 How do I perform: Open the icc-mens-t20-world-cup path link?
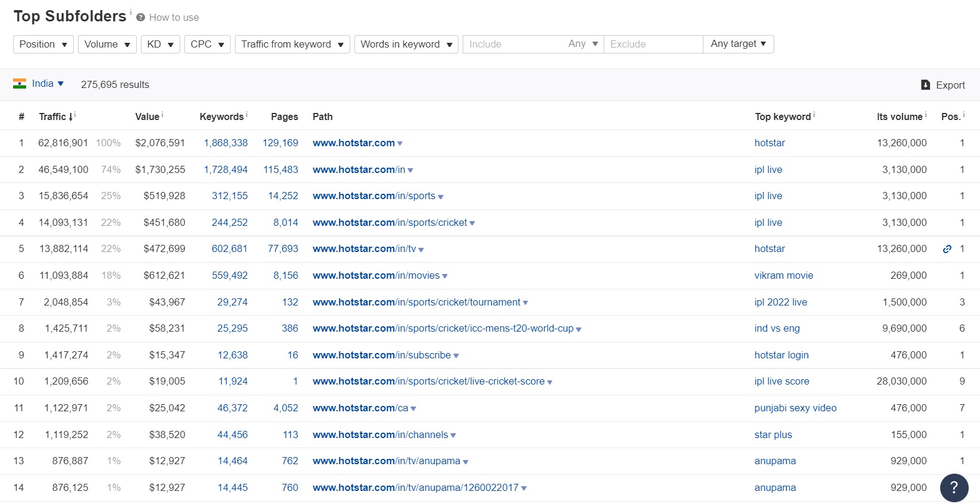(443, 328)
